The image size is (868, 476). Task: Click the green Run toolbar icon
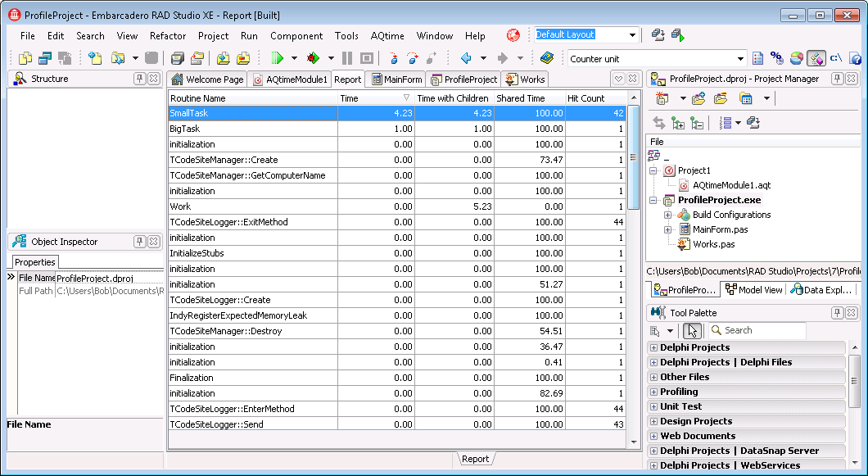tap(278, 58)
